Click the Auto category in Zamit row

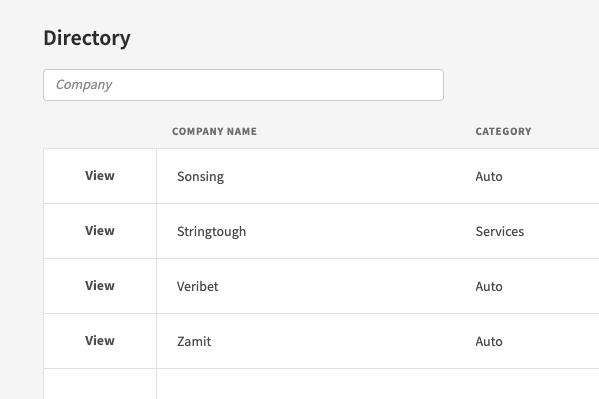coord(489,342)
